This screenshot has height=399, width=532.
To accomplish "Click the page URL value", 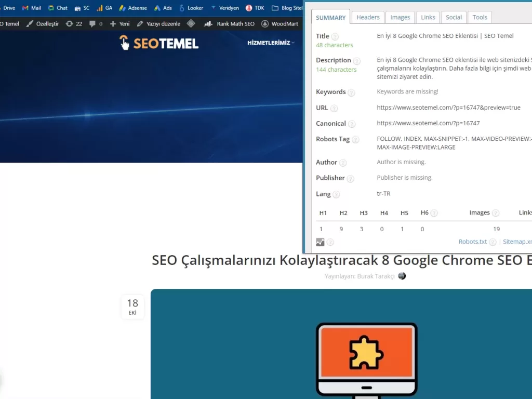I will 448,108.
